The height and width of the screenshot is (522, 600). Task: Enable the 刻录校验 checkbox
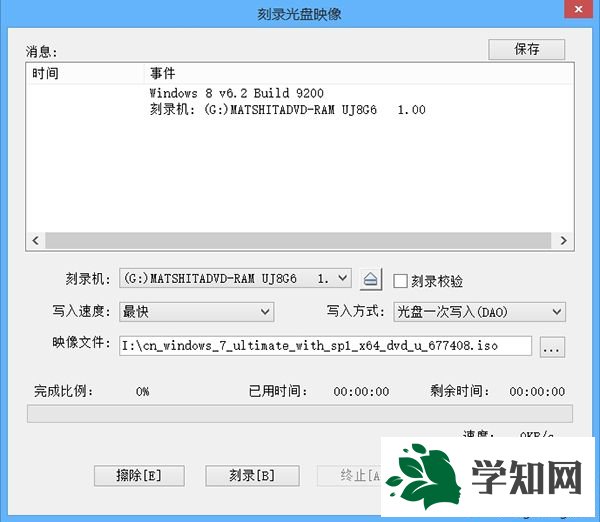click(x=400, y=281)
